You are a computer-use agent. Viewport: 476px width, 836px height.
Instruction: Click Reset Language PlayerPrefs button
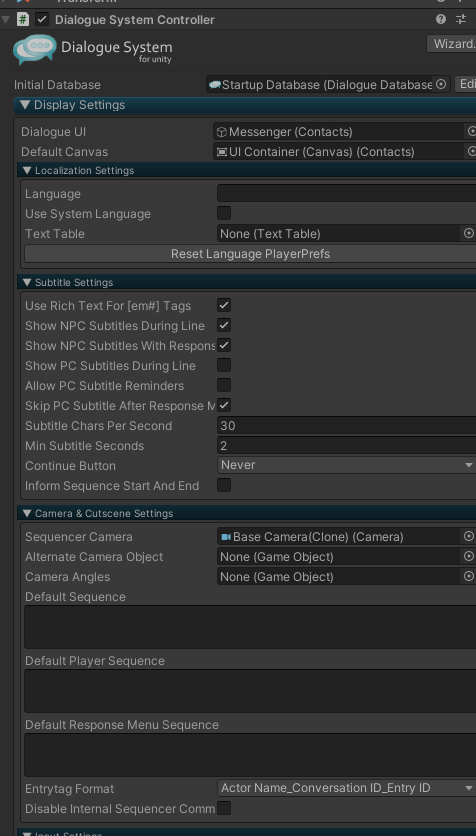pos(250,254)
